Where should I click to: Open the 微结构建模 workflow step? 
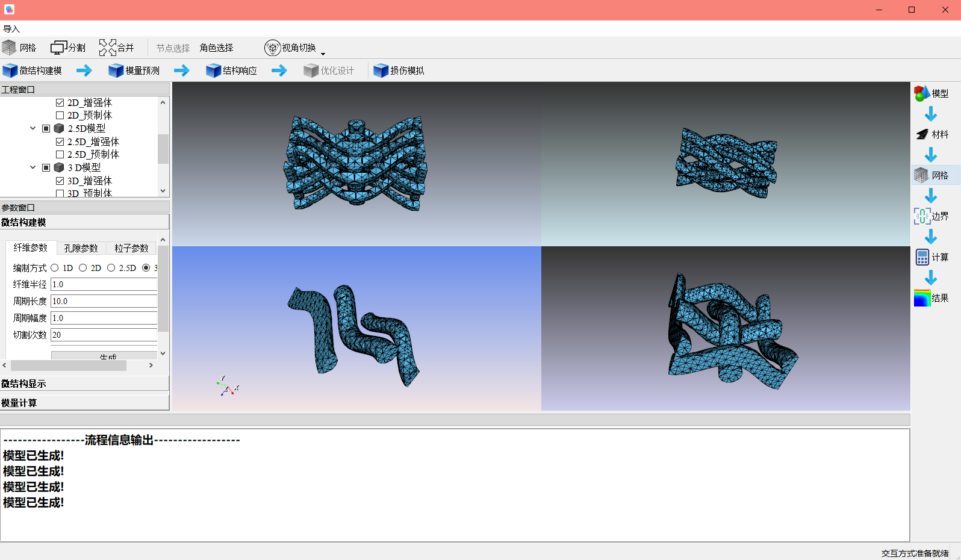[x=33, y=70]
